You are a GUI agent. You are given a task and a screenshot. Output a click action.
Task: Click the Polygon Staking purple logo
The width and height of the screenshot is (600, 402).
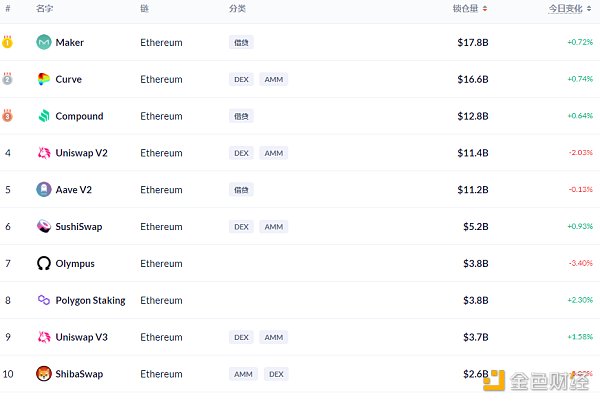click(44, 300)
